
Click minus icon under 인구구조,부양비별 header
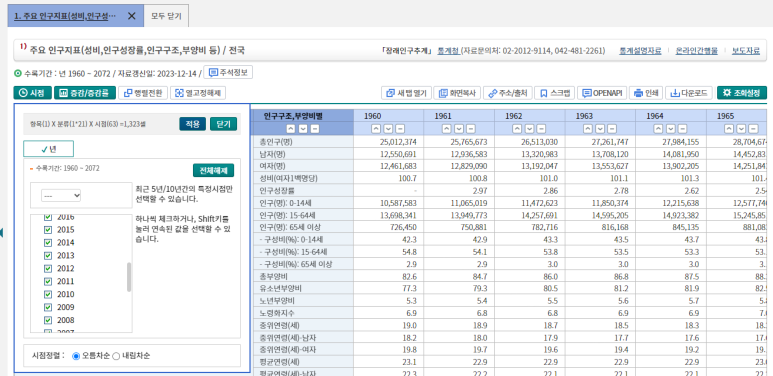[x=315, y=129]
